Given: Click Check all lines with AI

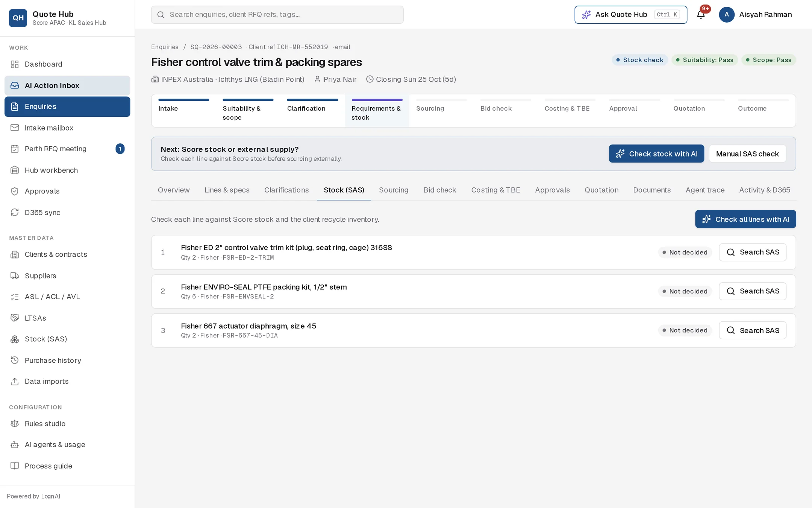Looking at the screenshot, I should 745,219.
